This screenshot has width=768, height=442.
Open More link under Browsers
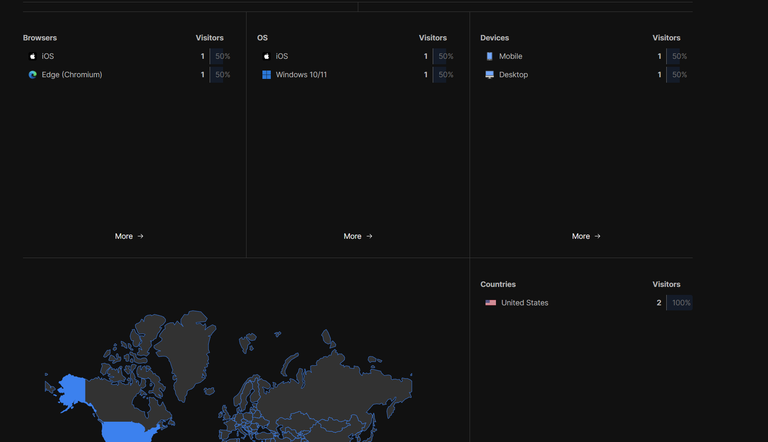(129, 236)
